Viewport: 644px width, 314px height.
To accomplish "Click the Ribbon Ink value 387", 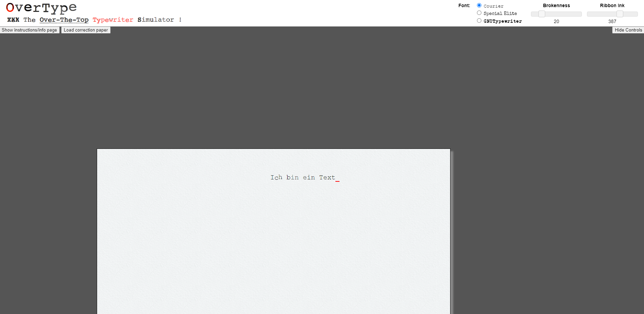I will point(612,21).
